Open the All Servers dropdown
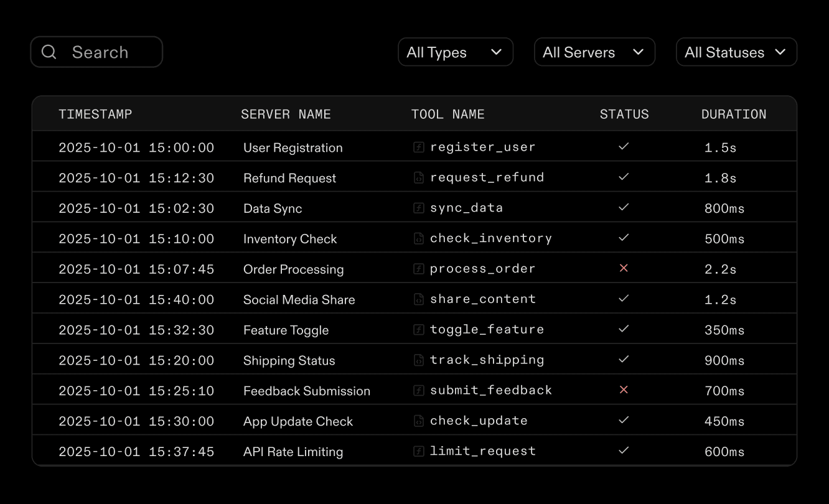This screenshot has height=504, width=829. point(594,52)
